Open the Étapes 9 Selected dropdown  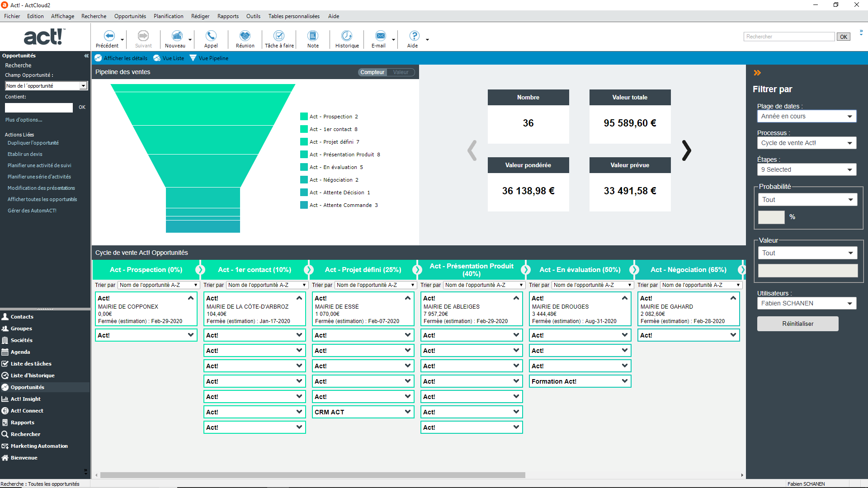point(807,169)
